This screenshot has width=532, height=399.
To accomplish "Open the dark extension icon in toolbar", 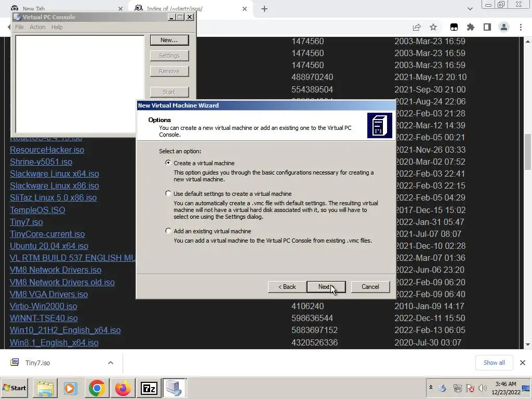I will 454,27.
